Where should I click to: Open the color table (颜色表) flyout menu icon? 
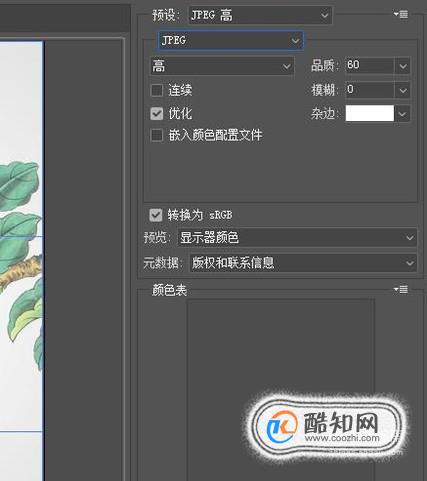click(x=401, y=289)
